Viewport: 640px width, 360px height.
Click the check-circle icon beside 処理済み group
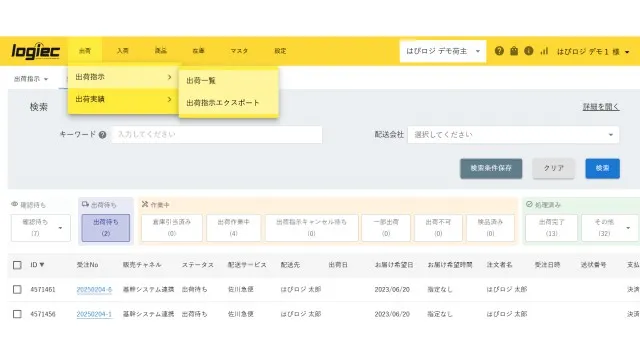tap(529, 204)
